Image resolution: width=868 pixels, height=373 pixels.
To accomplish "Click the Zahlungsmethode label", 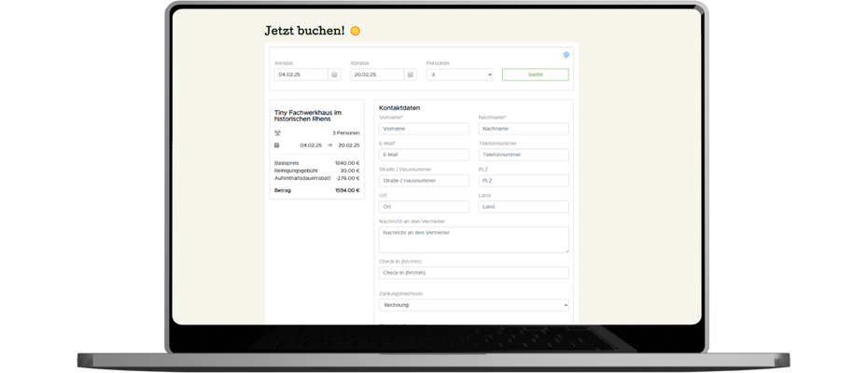I will click(400, 294).
